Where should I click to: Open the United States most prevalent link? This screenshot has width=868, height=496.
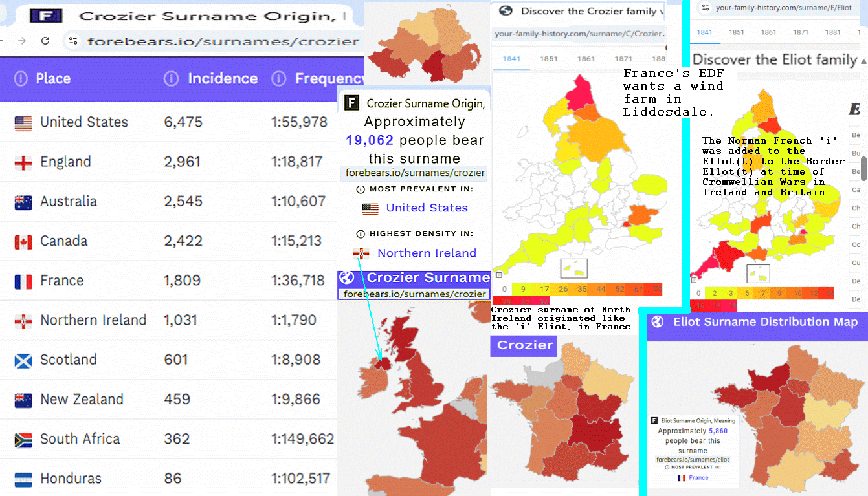pyautogui.click(x=427, y=208)
